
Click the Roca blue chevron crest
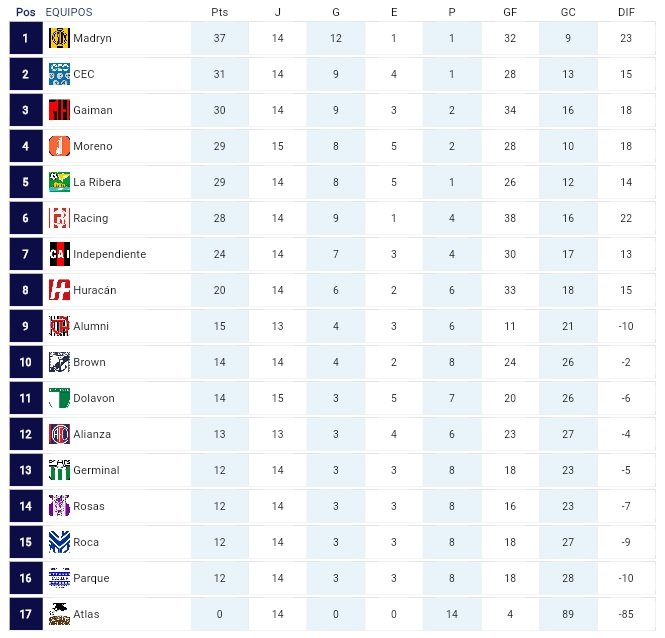(x=59, y=542)
